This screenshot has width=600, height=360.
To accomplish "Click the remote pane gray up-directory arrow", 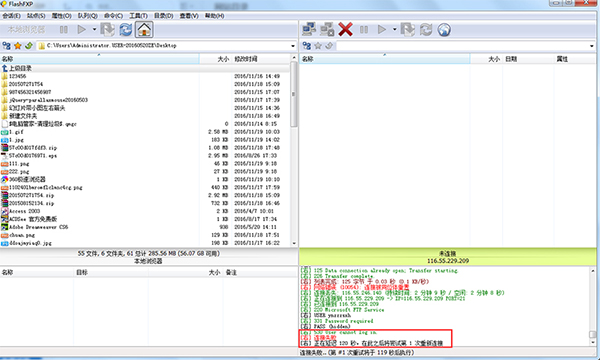I will pos(329,46).
